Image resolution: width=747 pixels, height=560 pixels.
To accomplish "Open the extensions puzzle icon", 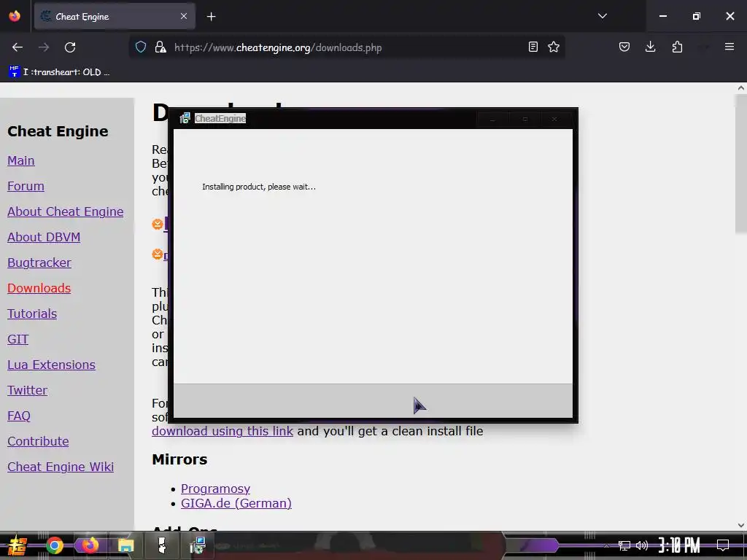I will pyautogui.click(x=677, y=47).
